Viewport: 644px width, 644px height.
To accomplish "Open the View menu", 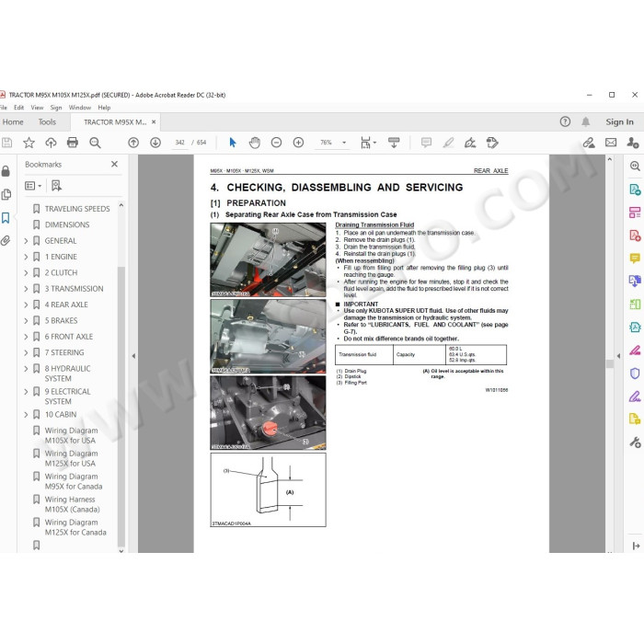I will pos(37,108).
